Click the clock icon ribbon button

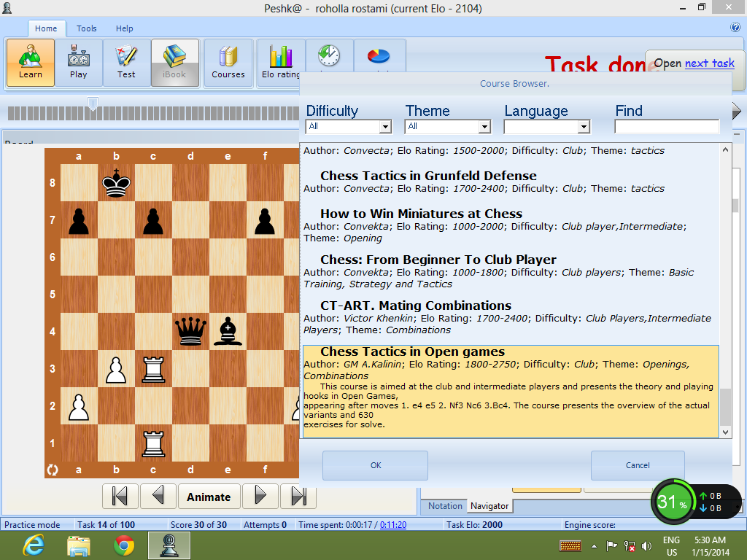pos(329,56)
